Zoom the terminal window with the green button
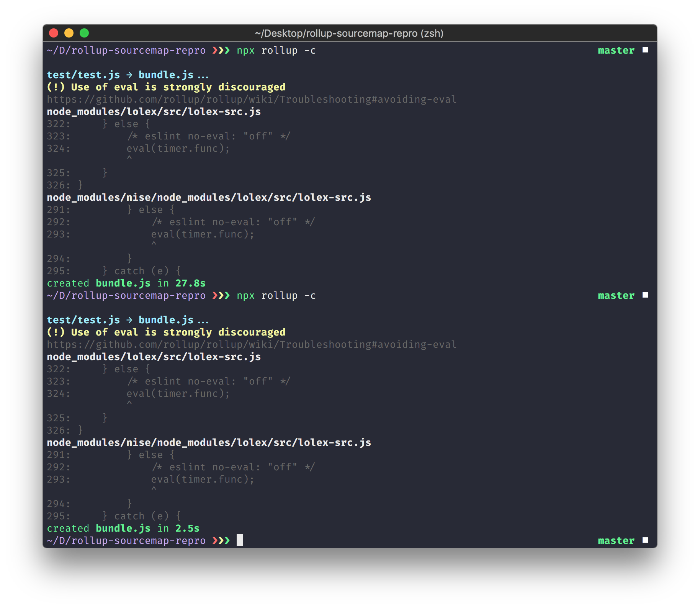Viewport: 700px width, 609px height. (84, 33)
